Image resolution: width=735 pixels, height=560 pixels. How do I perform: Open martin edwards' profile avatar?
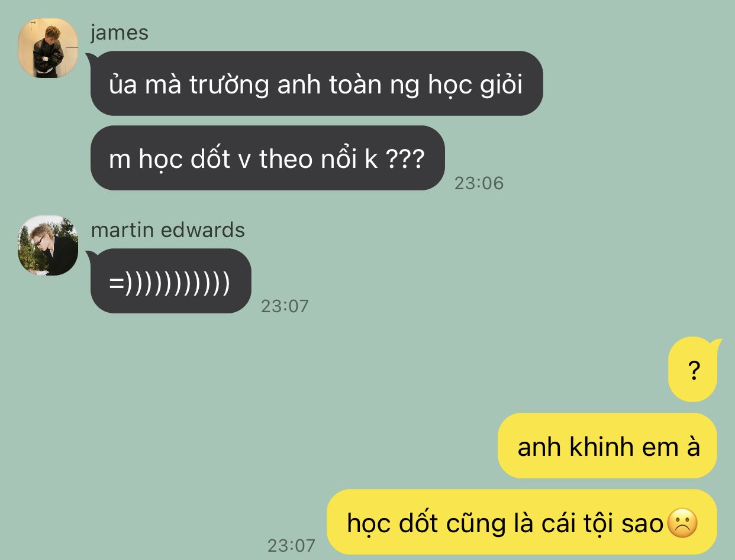pyautogui.click(x=48, y=245)
